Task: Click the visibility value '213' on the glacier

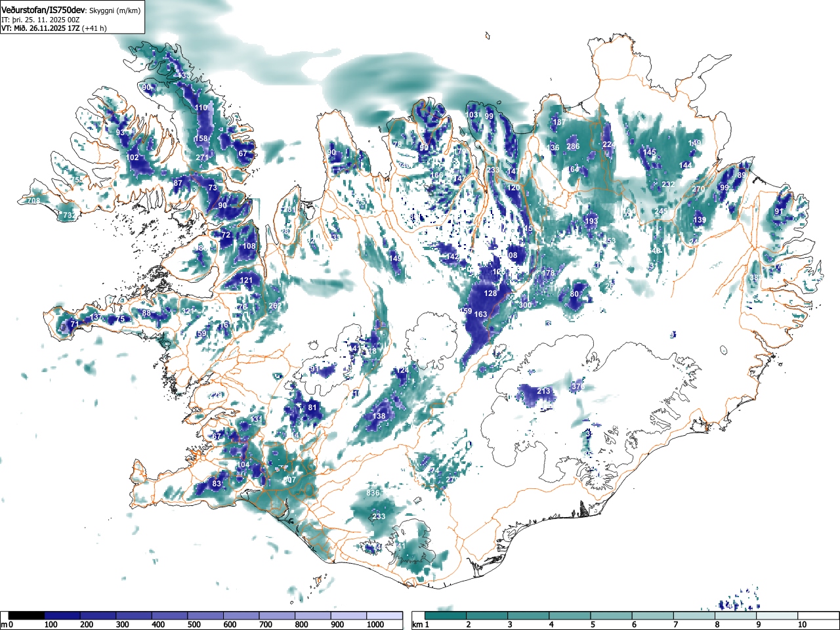Action: coord(543,392)
